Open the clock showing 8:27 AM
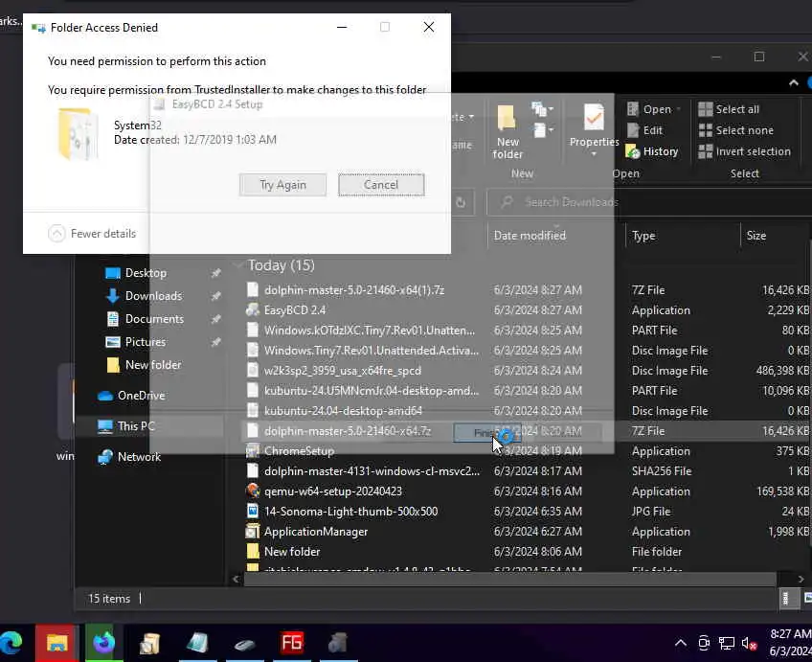The width and height of the screenshot is (812, 662). pos(789,643)
